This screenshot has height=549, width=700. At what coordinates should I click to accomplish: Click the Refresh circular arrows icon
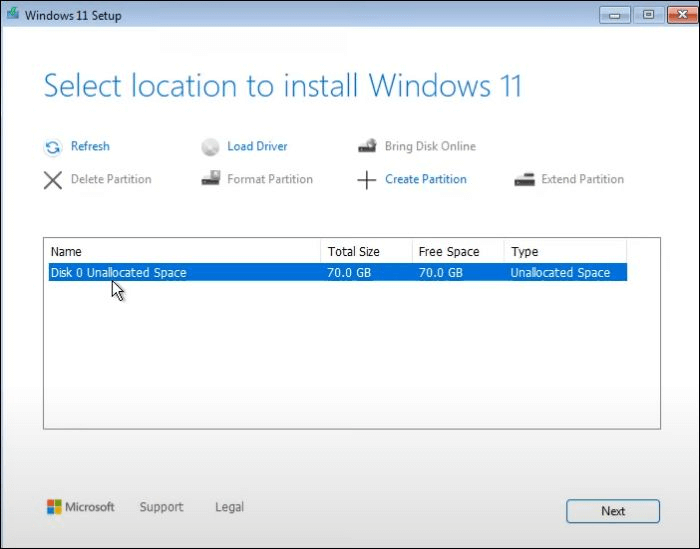point(53,147)
